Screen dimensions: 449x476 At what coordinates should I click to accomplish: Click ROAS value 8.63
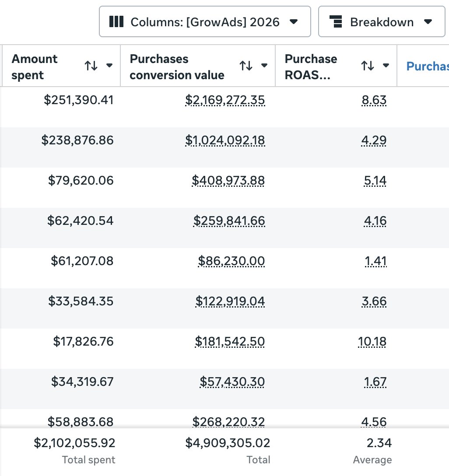(x=374, y=100)
